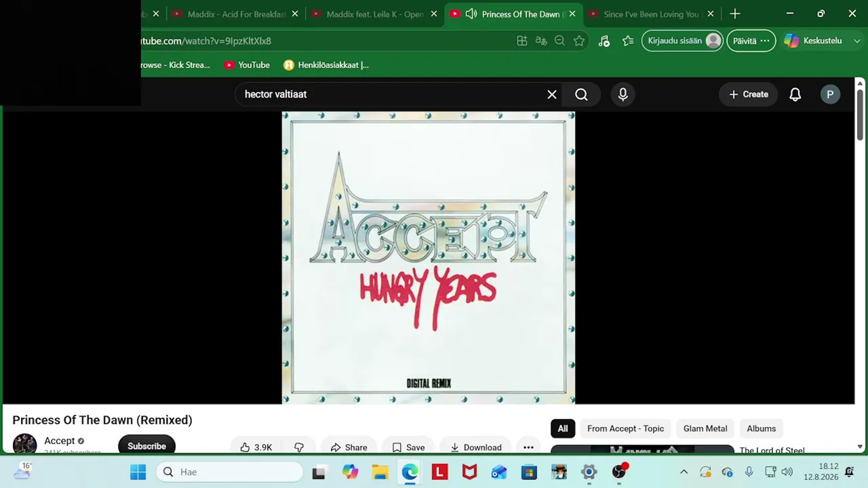868x488 pixels.
Task: Select the Glam Metal filter chip
Action: (705, 428)
